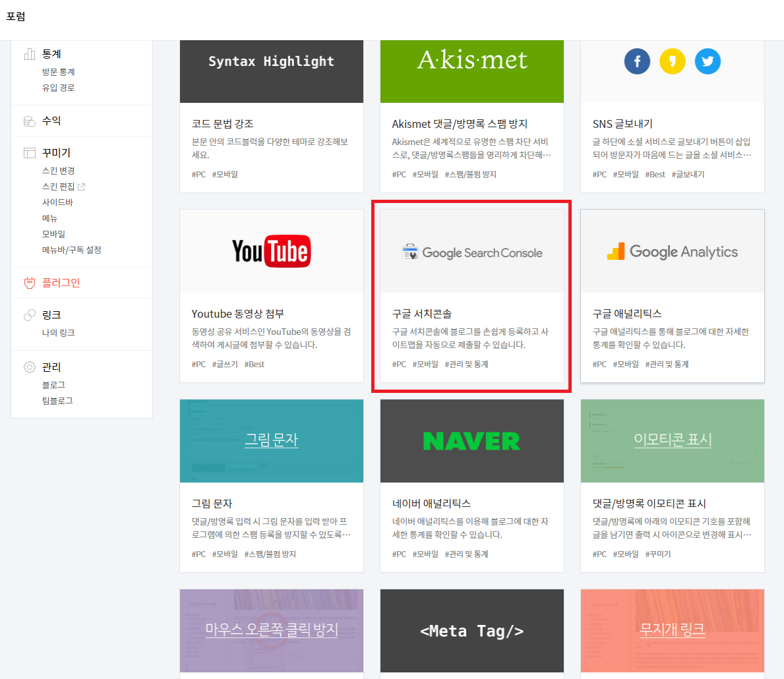Click 네이버 애널리틱스 title

[431, 504]
